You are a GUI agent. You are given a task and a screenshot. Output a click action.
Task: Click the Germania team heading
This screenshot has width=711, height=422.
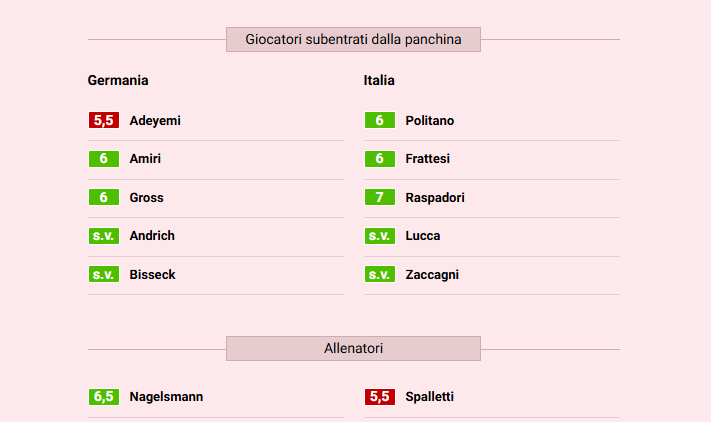coord(118,81)
